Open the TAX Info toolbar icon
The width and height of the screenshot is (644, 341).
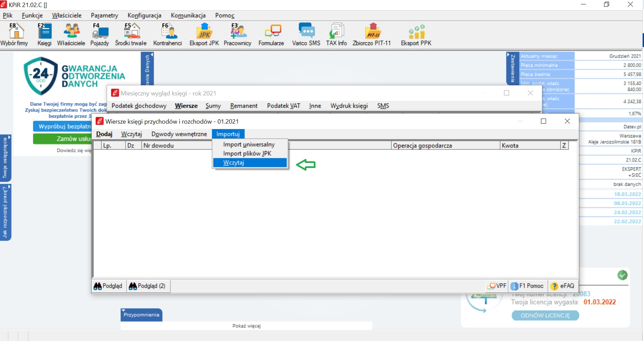click(x=336, y=34)
